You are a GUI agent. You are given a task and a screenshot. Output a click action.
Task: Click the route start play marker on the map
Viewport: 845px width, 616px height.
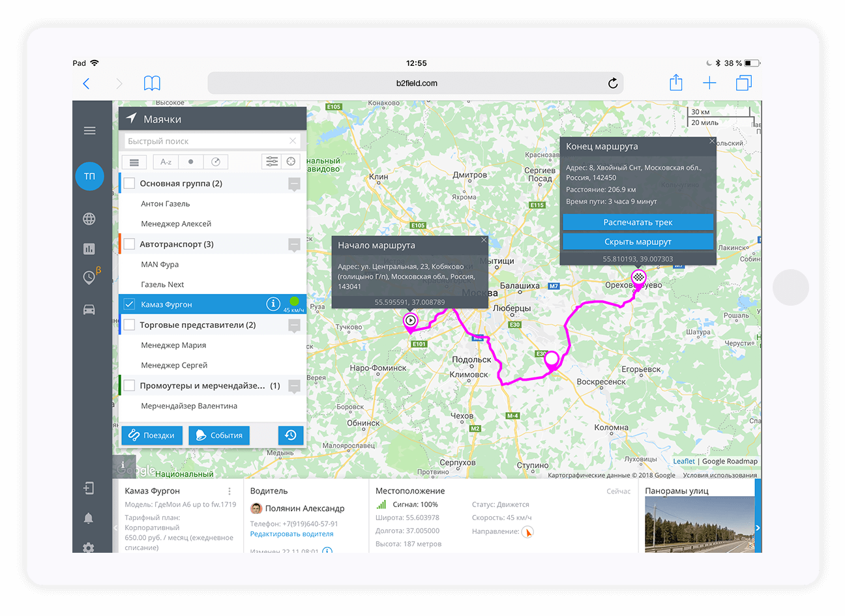(x=410, y=321)
